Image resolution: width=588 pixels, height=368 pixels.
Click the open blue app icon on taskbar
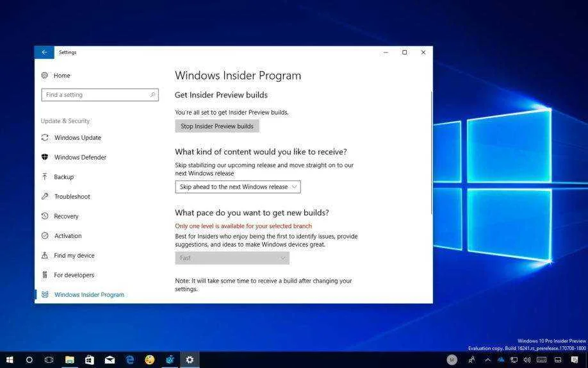click(170, 360)
